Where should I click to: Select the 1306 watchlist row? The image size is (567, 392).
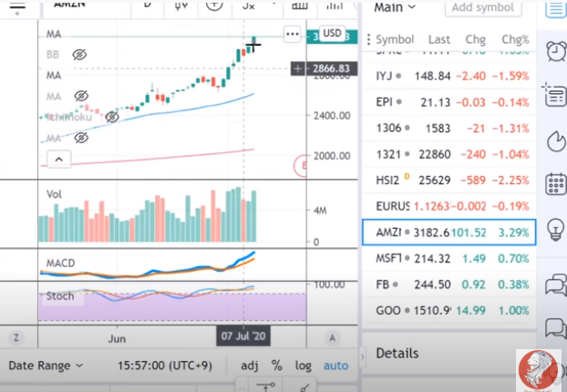449,129
